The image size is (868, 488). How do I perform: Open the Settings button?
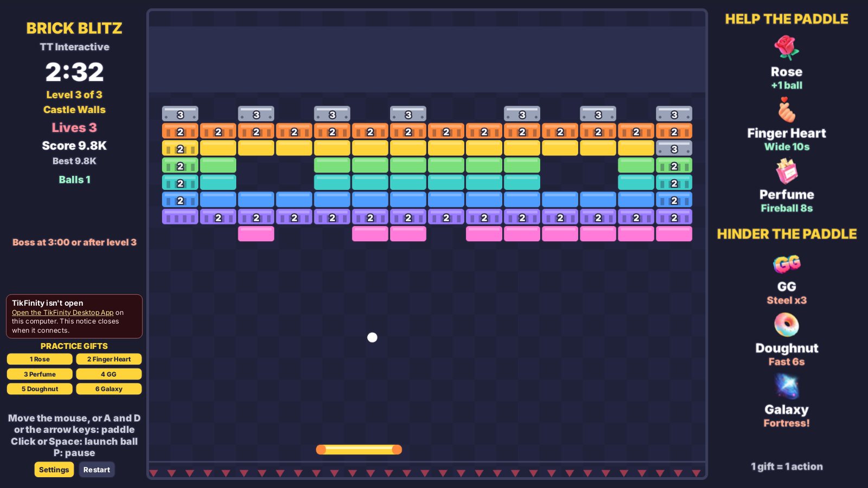point(54,470)
